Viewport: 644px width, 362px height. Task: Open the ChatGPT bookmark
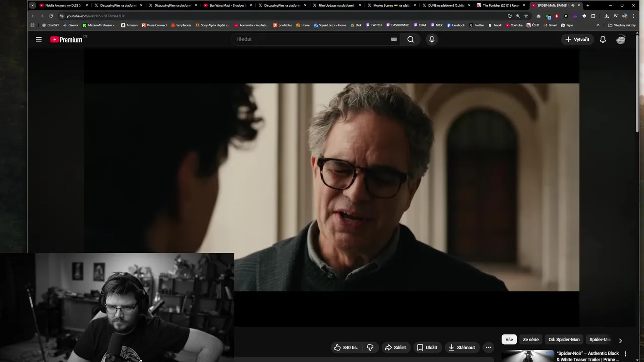click(x=50, y=25)
